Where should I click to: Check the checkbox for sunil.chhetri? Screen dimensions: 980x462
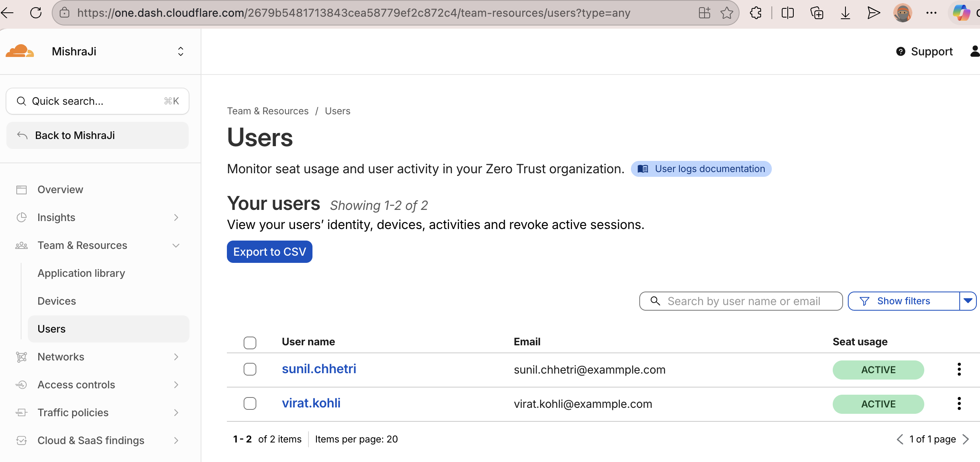(x=250, y=369)
